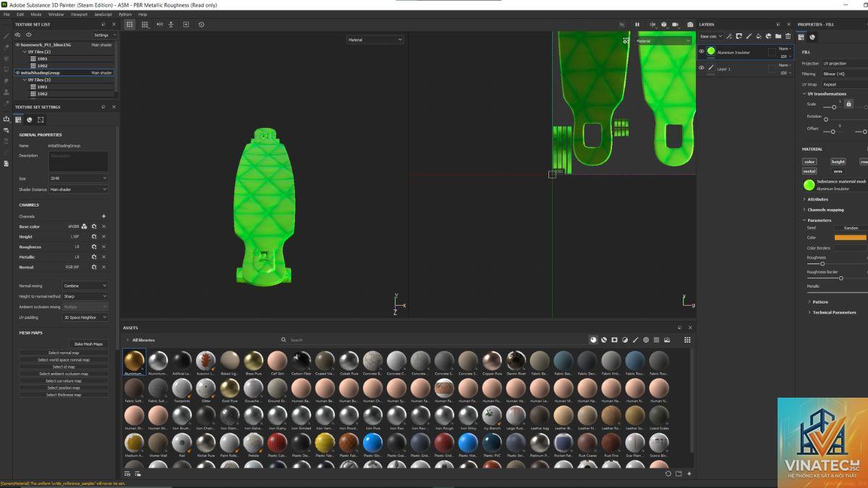Select the Paint brush tool in left toolbar
868x488 pixels.
(7, 36)
